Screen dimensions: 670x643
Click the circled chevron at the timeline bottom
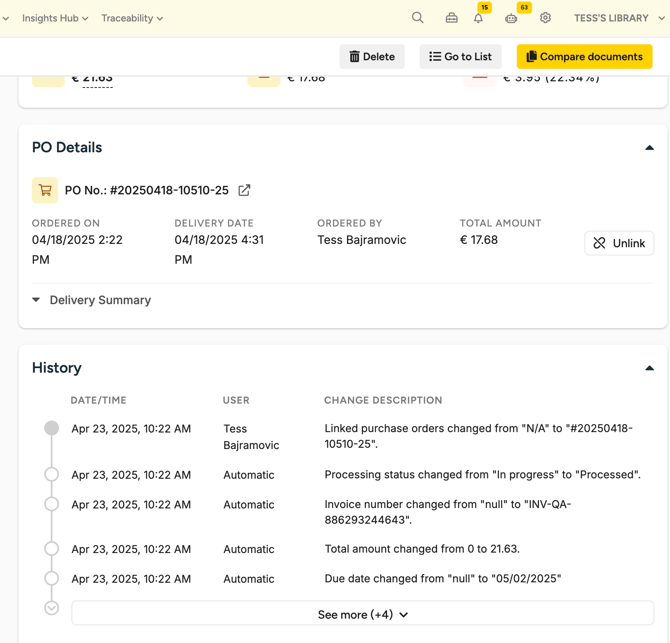[x=52, y=608]
